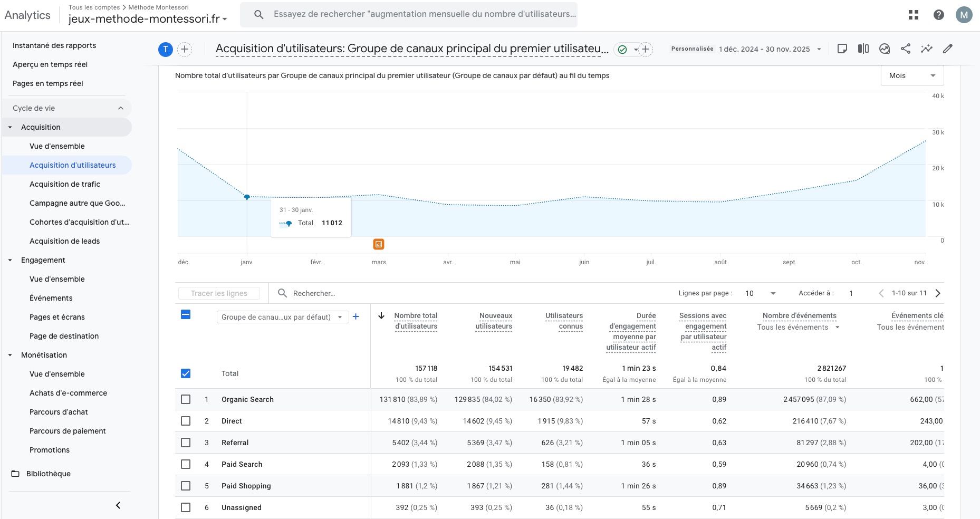Screen dimensions: 980x519
Task: Open the jeux-methode-montessori.fr property selector
Action: point(148,19)
